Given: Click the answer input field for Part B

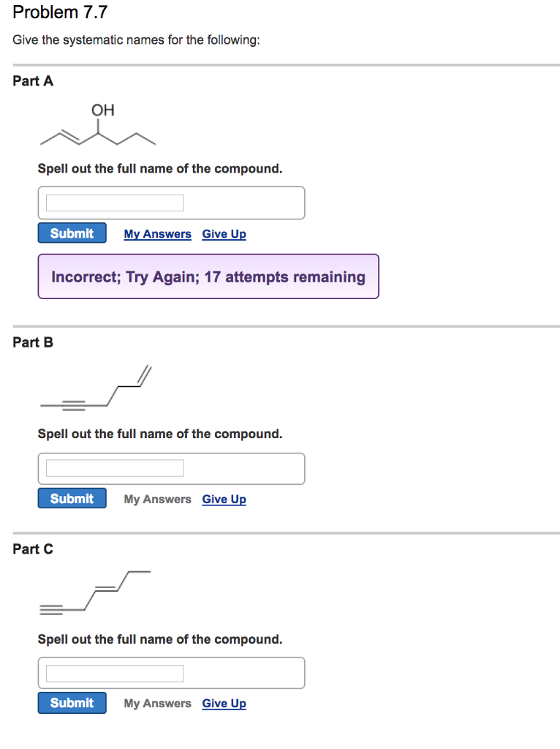Looking at the screenshot, I should 113,468.
